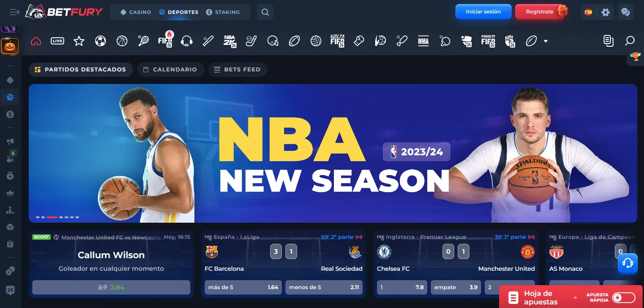Toggle the Apuesta Rápida switch

coord(624,297)
